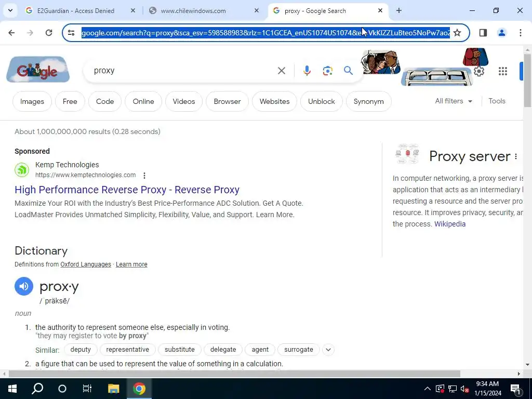The width and height of the screenshot is (532, 399).
Task: Apply the Synonym filter chip
Action: coord(368,101)
